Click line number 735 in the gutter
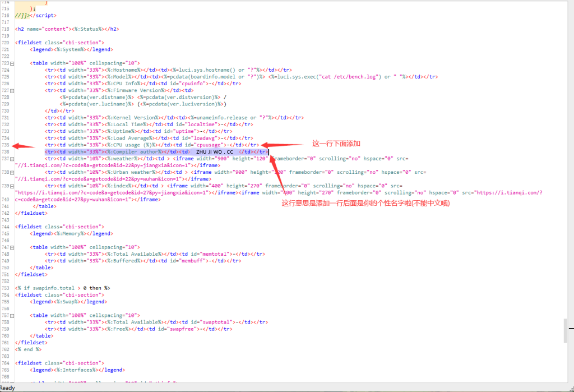 5,145
